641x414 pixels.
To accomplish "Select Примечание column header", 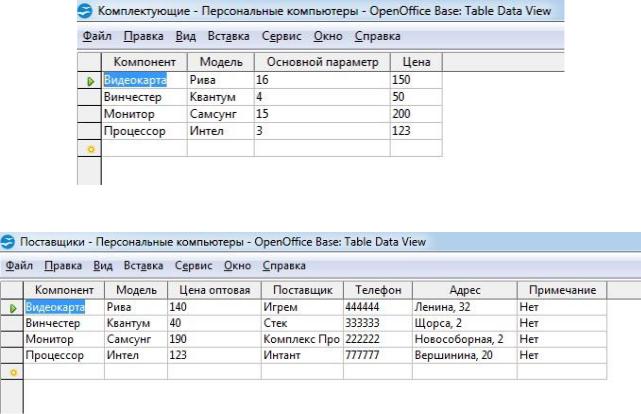I will (x=562, y=290).
